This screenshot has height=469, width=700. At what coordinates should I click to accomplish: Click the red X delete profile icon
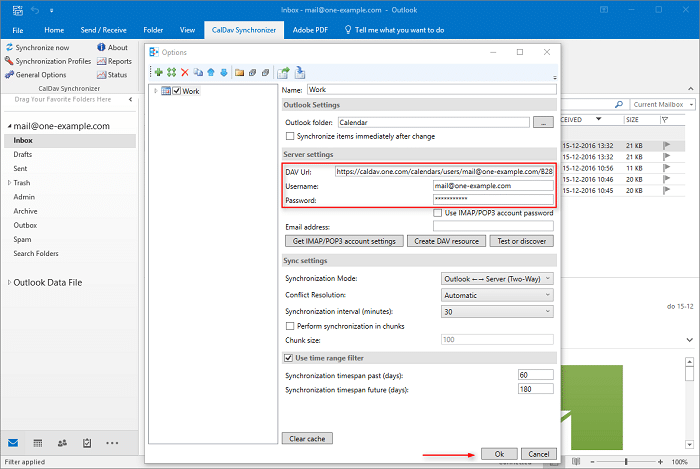point(184,72)
